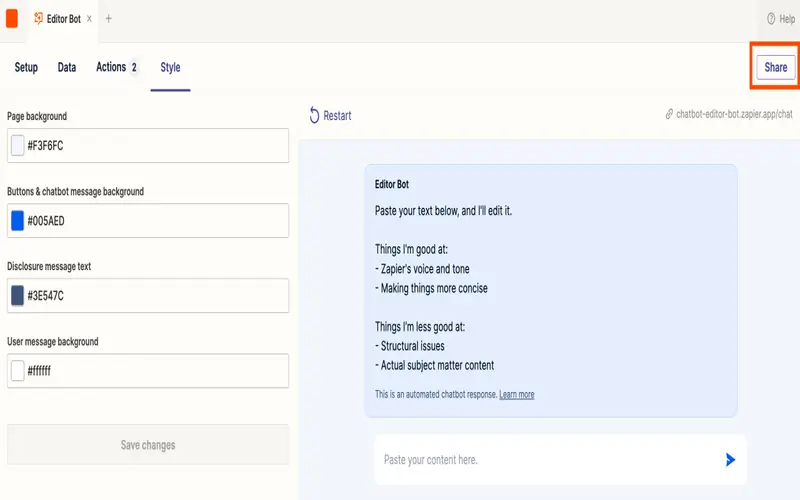Open a new tab with the plus icon
The image size is (800, 500).
[108, 18]
